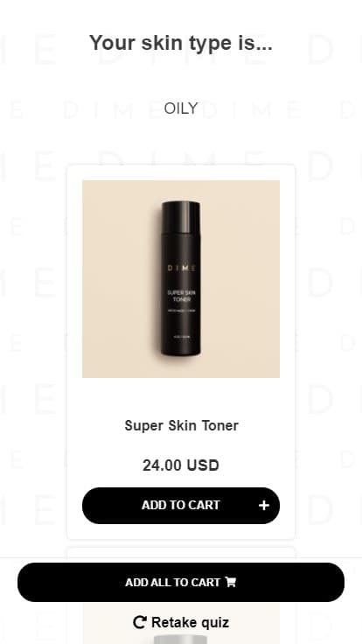Click the shopping cart icon on bottom button
362x644 pixels.
tap(231, 582)
